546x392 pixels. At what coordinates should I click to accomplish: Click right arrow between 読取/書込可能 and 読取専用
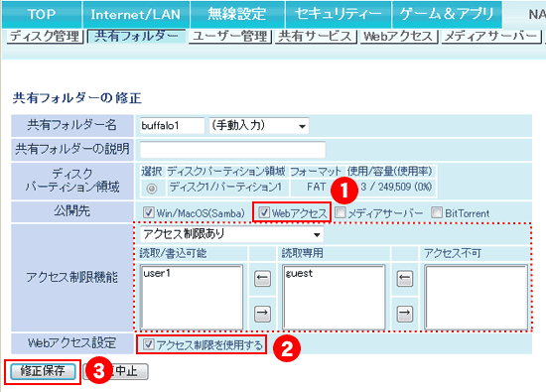pos(262,314)
